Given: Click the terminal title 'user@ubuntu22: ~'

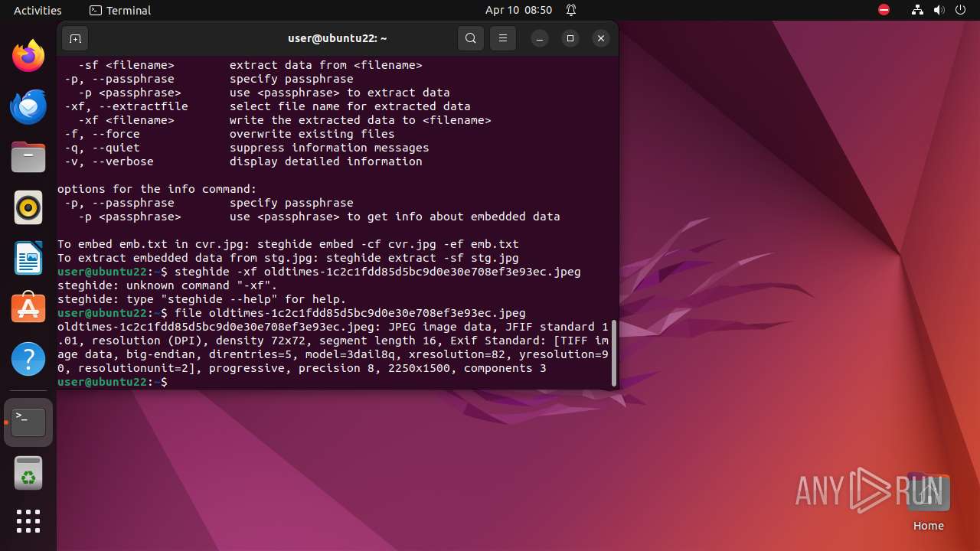Looking at the screenshot, I should pyautogui.click(x=338, y=38).
